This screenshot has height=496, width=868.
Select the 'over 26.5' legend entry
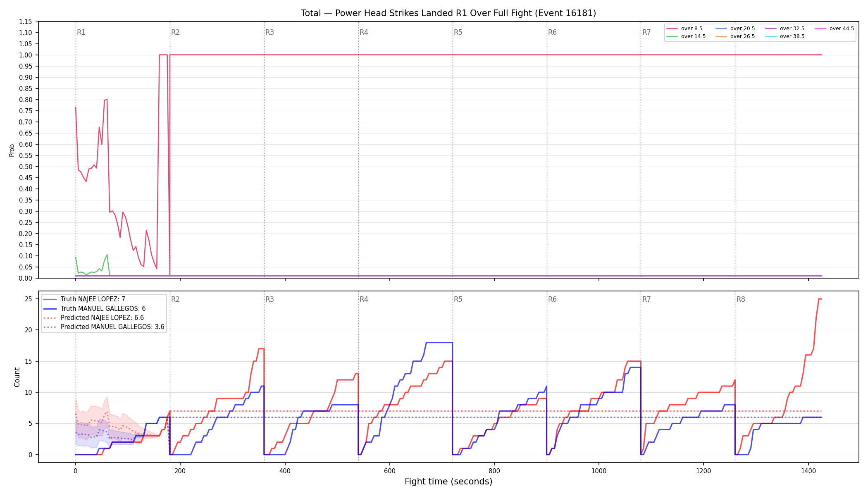[x=735, y=36]
